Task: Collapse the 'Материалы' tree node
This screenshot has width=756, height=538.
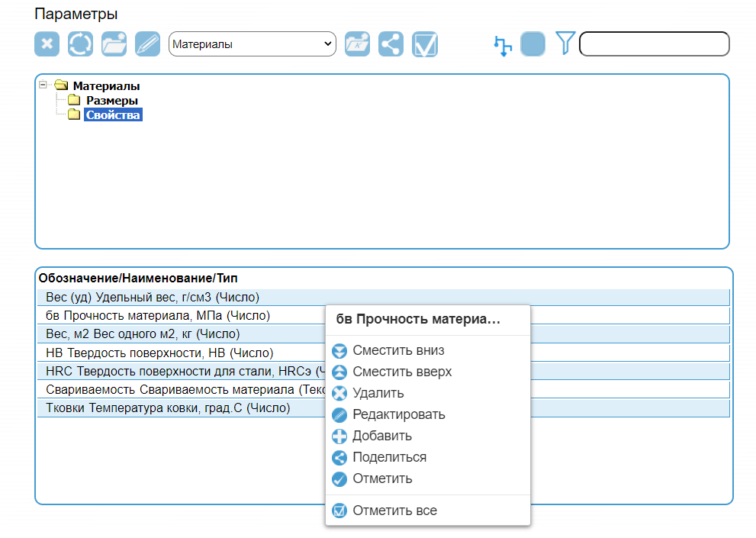Action: point(43,85)
